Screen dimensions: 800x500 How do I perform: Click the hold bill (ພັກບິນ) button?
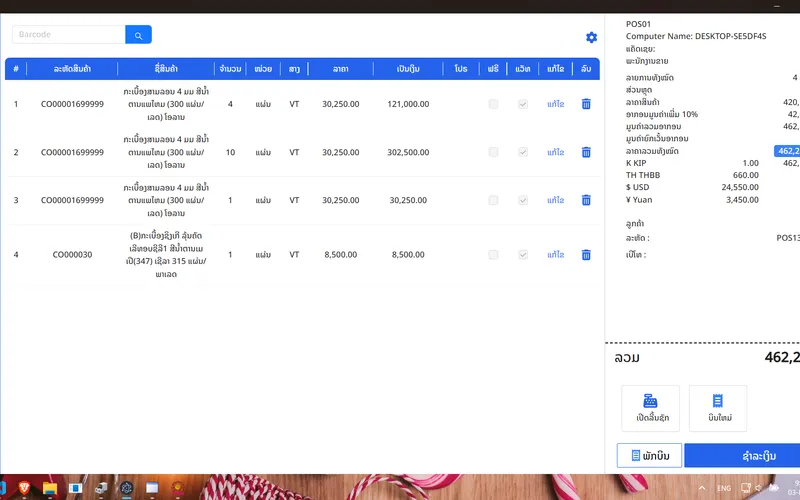coord(649,456)
